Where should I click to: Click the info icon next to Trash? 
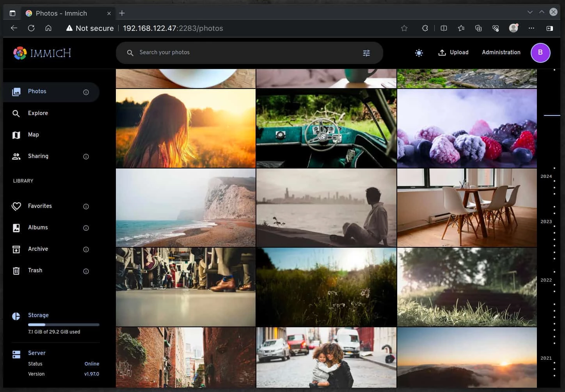click(86, 271)
